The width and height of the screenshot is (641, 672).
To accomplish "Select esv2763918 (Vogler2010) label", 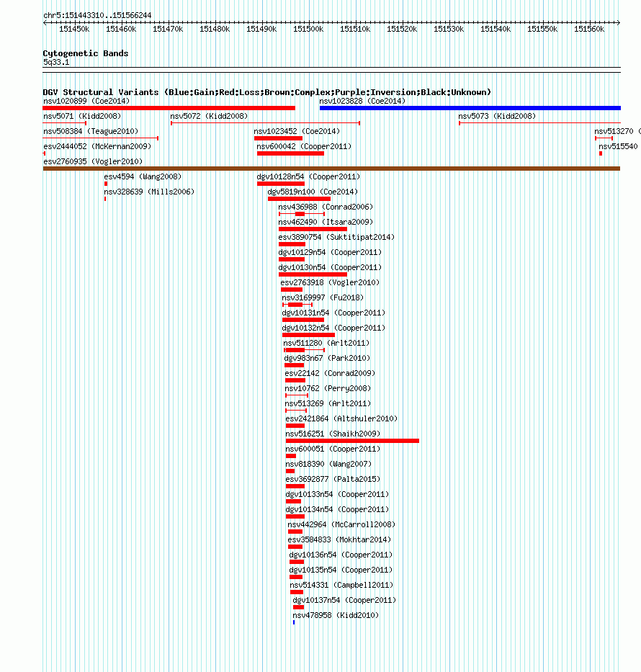I will [330, 282].
